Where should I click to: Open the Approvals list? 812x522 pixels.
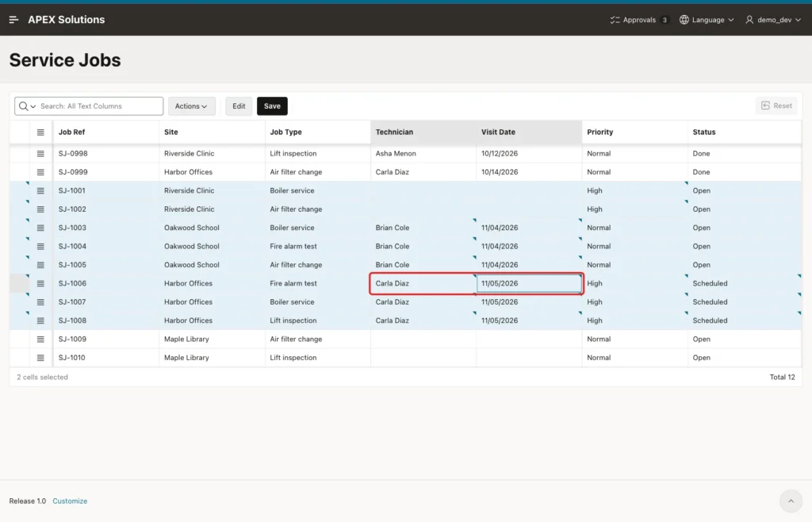639,20
